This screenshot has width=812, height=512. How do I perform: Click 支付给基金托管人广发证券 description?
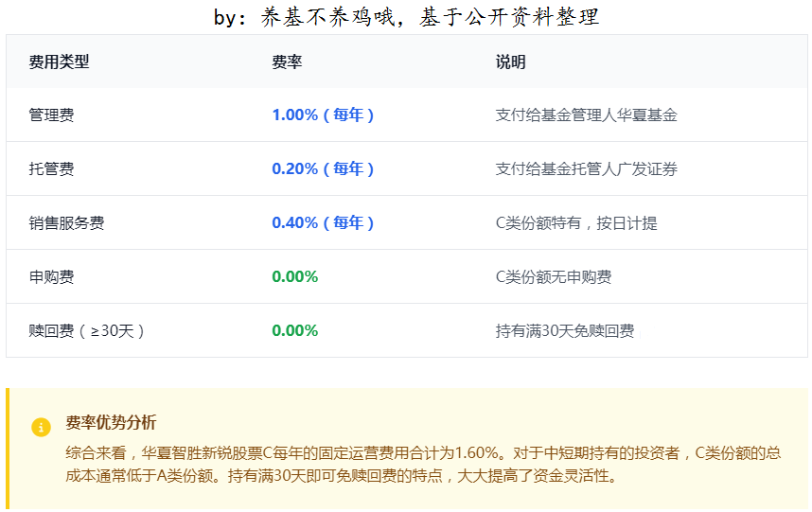click(586, 168)
